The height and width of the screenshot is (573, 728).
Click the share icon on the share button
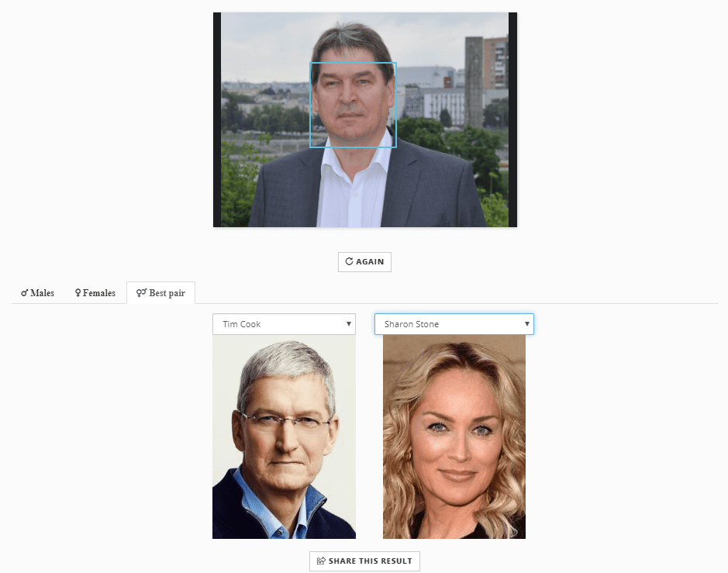coord(321,561)
